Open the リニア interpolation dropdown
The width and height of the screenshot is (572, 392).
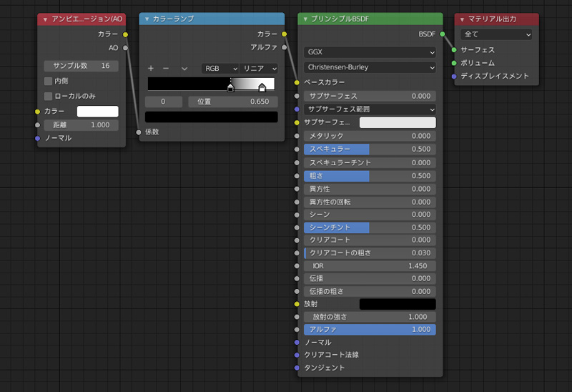[x=260, y=68]
